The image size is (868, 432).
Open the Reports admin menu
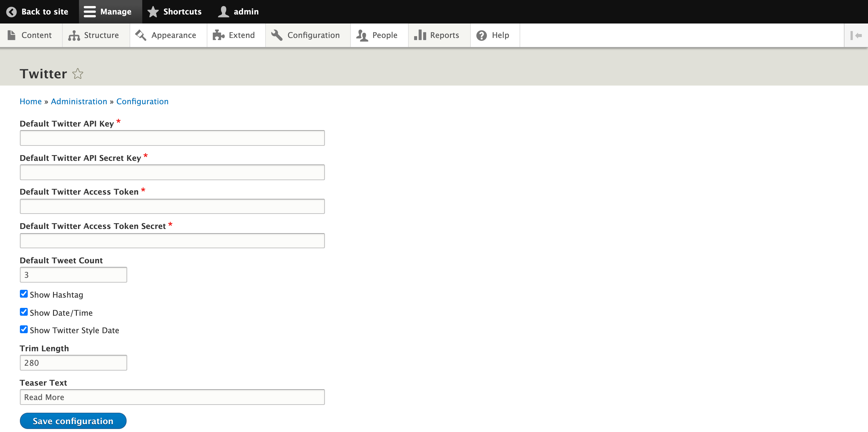(439, 35)
